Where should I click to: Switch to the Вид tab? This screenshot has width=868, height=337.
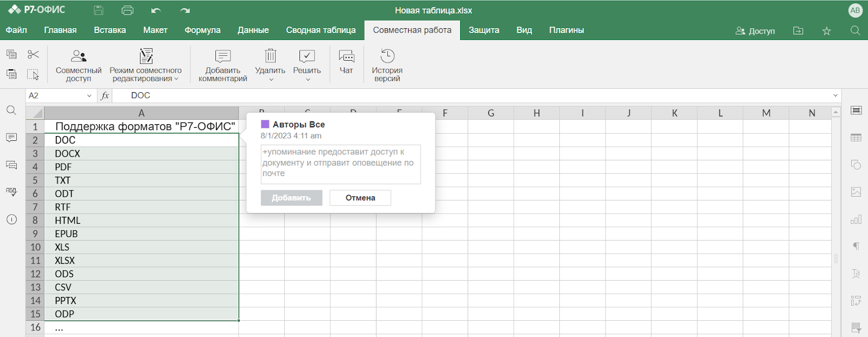pos(524,30)
